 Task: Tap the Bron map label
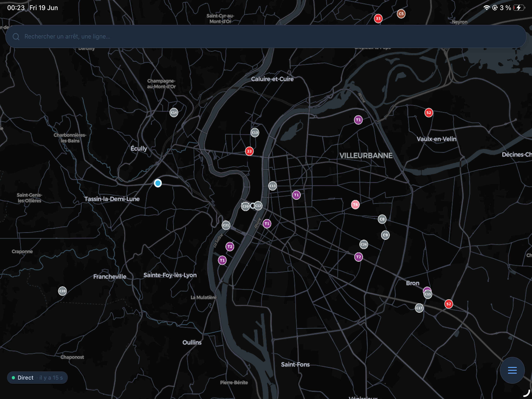413,283
